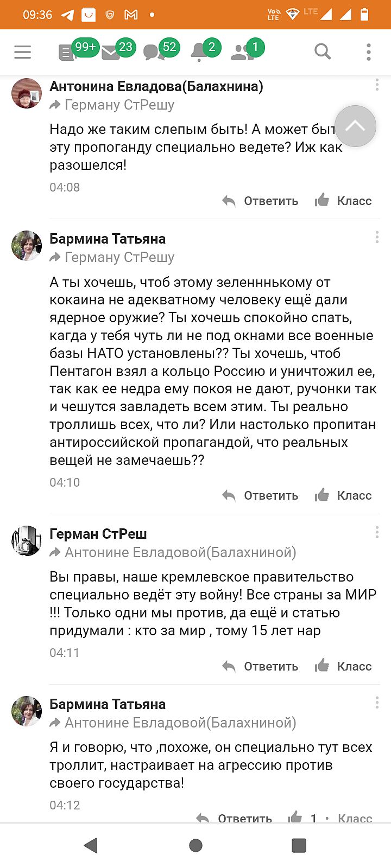391x868 pixels.
Task: Open Герман СтРеш's profile name link
Action: pos(98,534)
